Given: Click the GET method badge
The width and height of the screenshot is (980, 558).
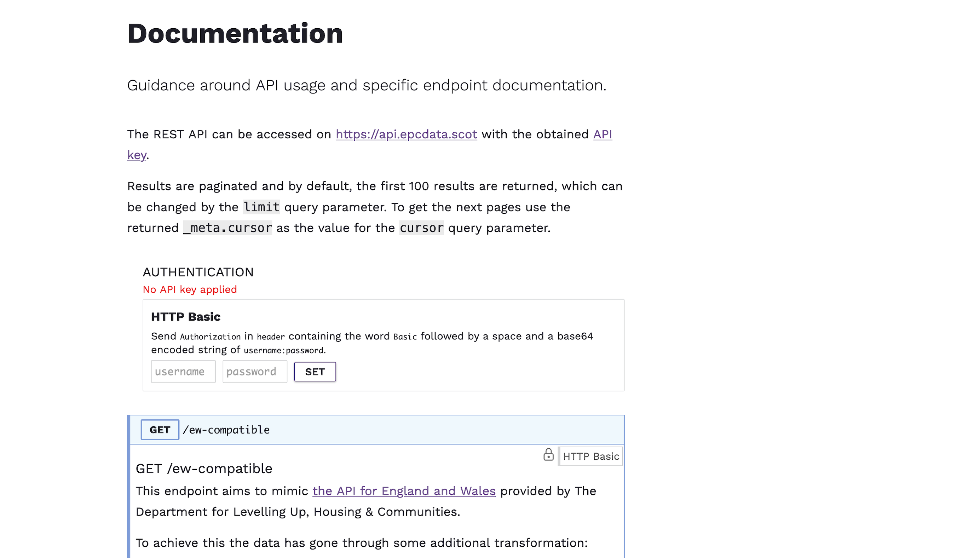Looking at the screenshot, I should [160, 430].
